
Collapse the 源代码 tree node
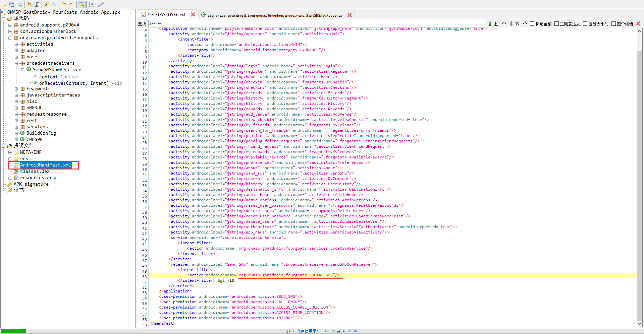click(x=4, y=19)
